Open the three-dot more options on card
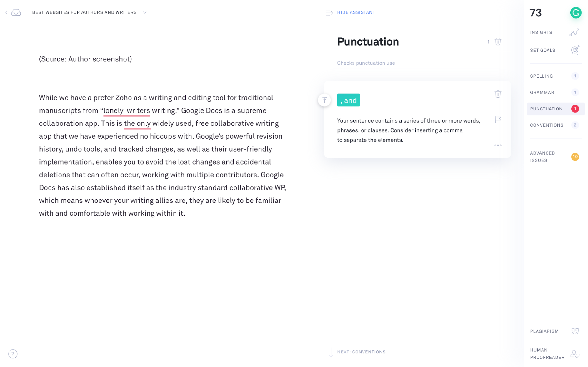This screenshot has height=367, width=588. [498, 145]
